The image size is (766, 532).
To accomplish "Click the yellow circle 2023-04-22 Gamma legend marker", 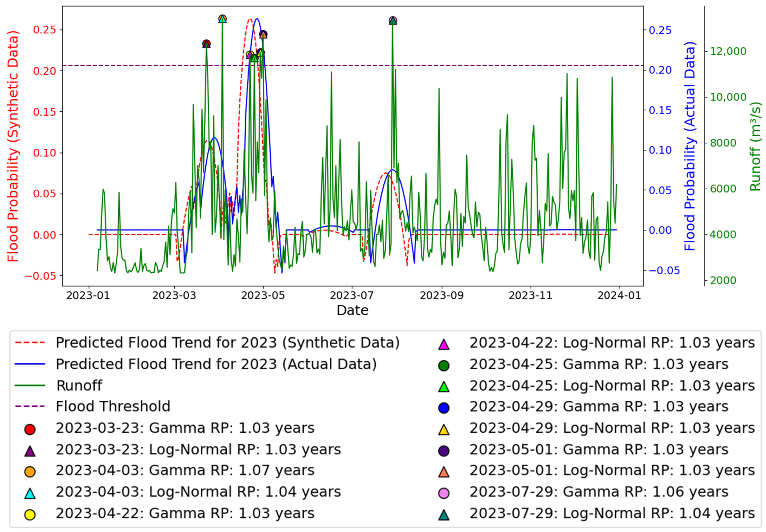I will tap(30, 514).
